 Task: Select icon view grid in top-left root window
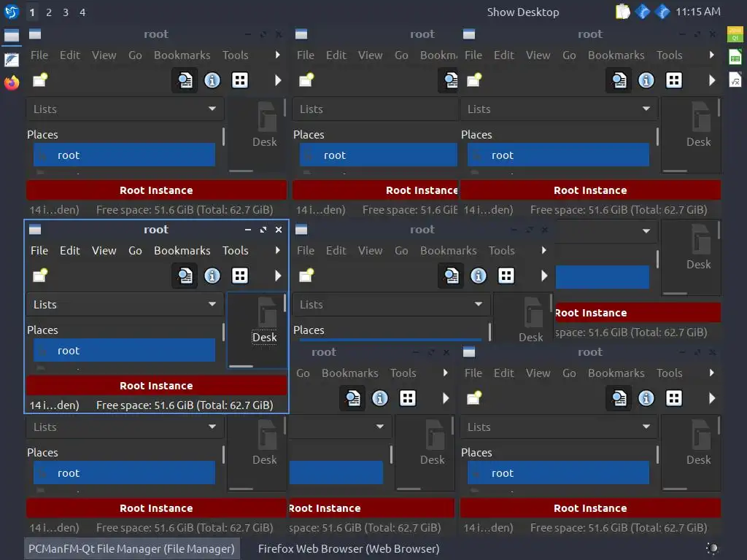tap(239, 80)
